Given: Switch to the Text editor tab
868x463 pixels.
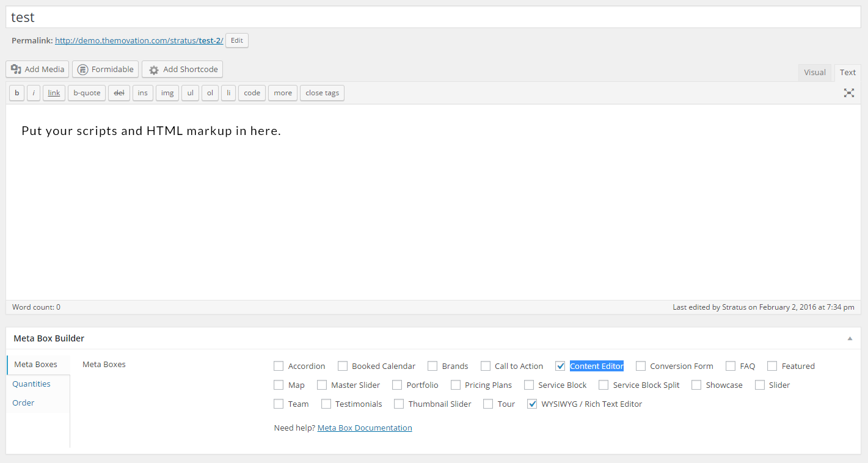Looking at the screenshot, I should 848,73.
